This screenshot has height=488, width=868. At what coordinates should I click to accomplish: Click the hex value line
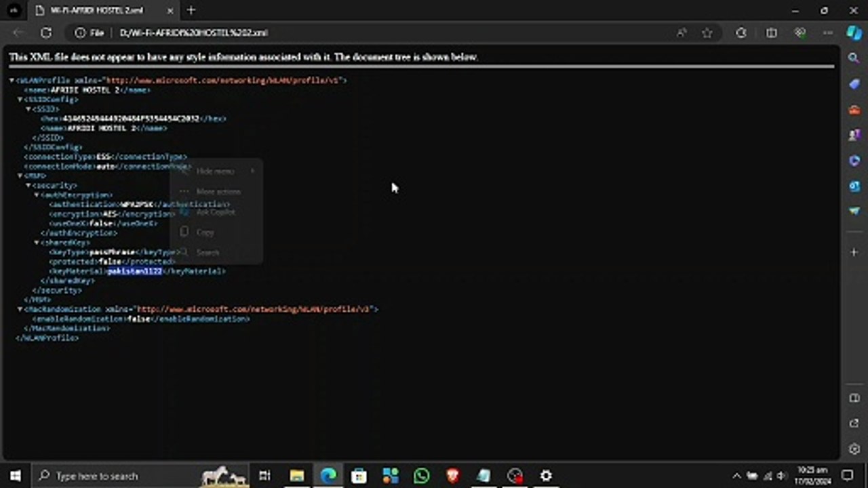pyautogui.click(x=134, y=118)
